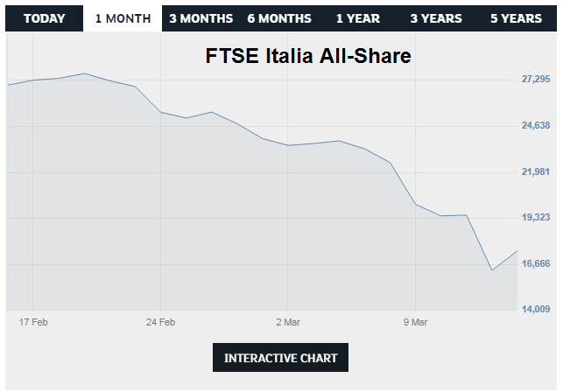Viewport: 563px width, 392px height.
Task: Click the 17 Feb date label
Action: [32, 322]
